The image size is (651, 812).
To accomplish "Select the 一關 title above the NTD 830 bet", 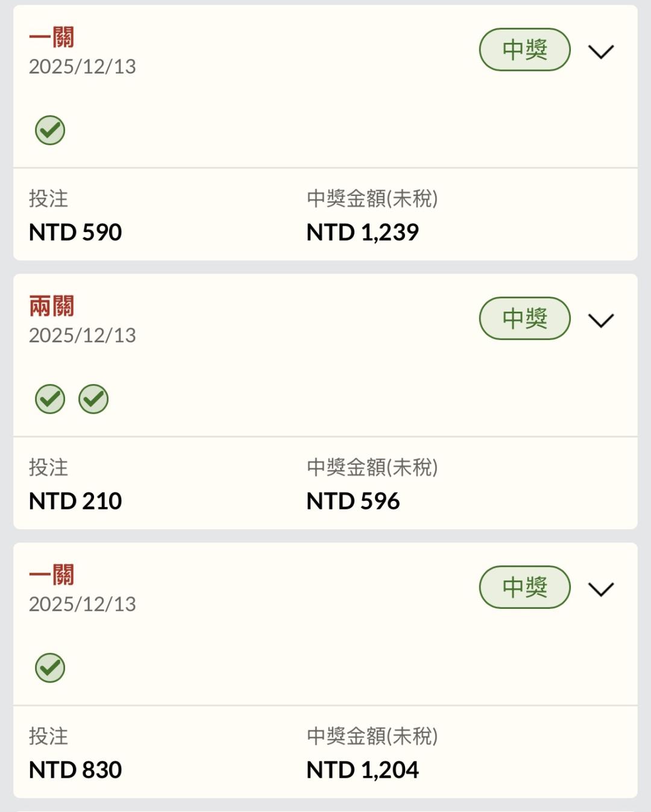I will coord(52,575).
